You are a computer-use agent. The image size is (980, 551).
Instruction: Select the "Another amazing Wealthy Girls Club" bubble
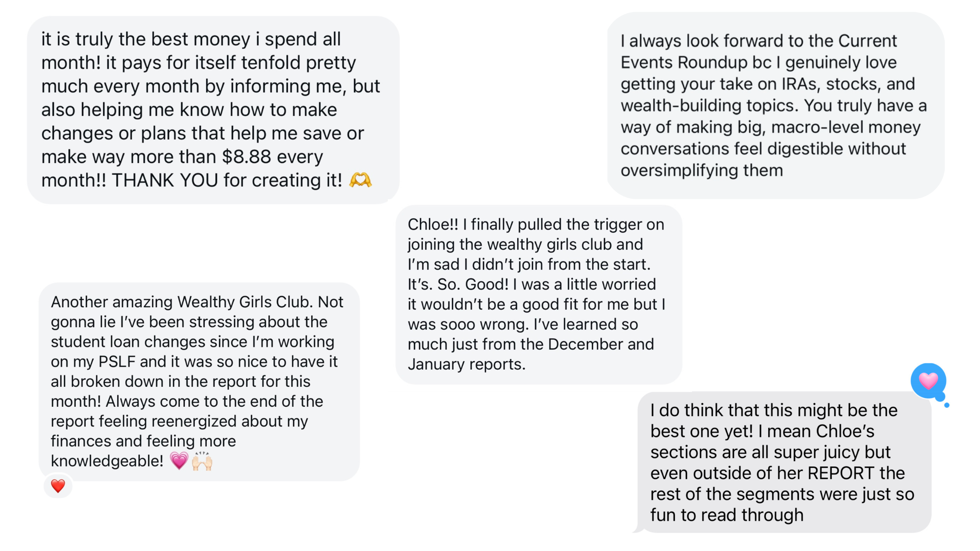point(199,381)
